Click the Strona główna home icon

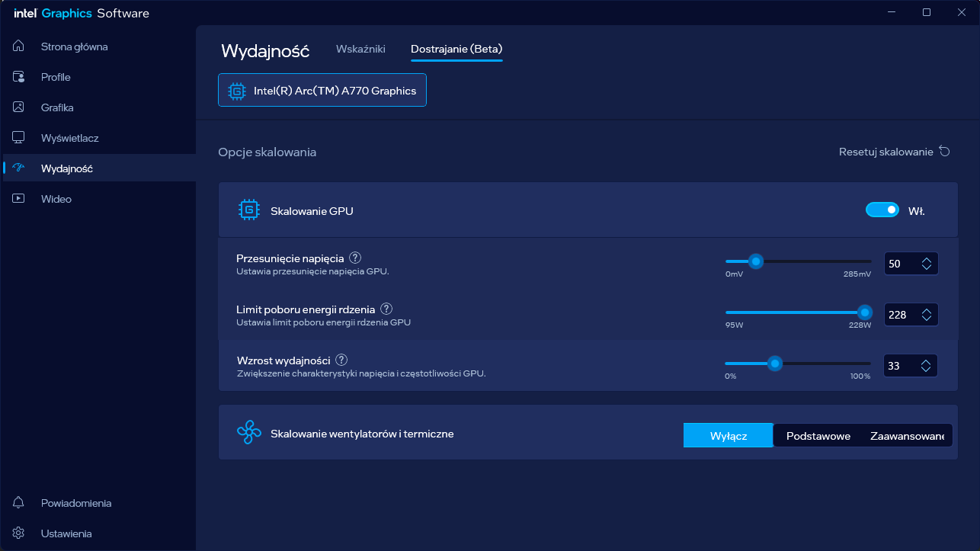[x=19, y=46]
